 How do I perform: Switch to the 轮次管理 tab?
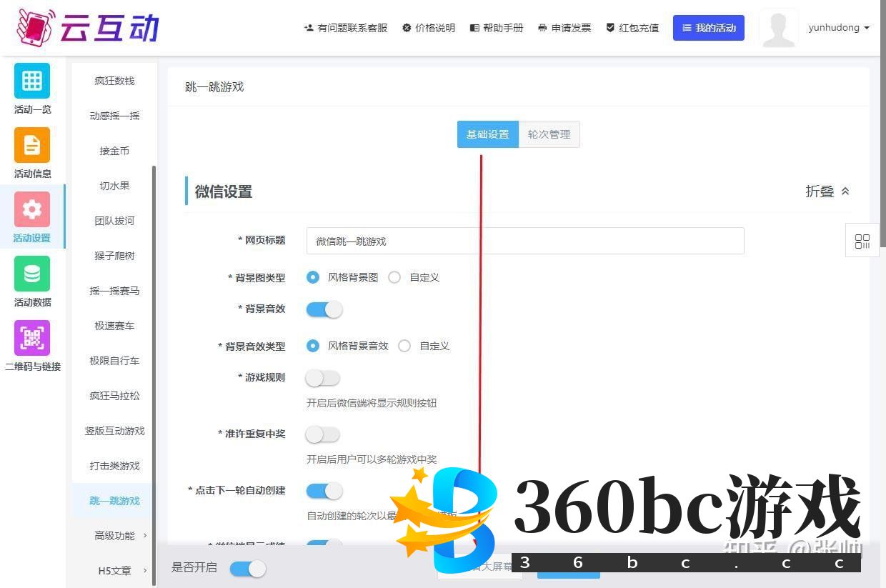pyautogui.click(x=549, y=134)
